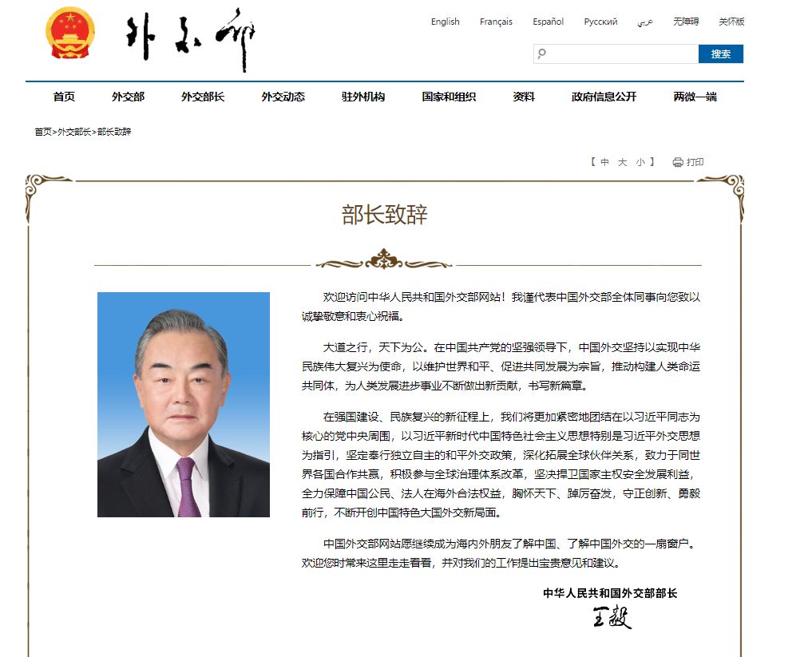Switch to the Français version
Viewport: 812px width, 657px height.
496,22
